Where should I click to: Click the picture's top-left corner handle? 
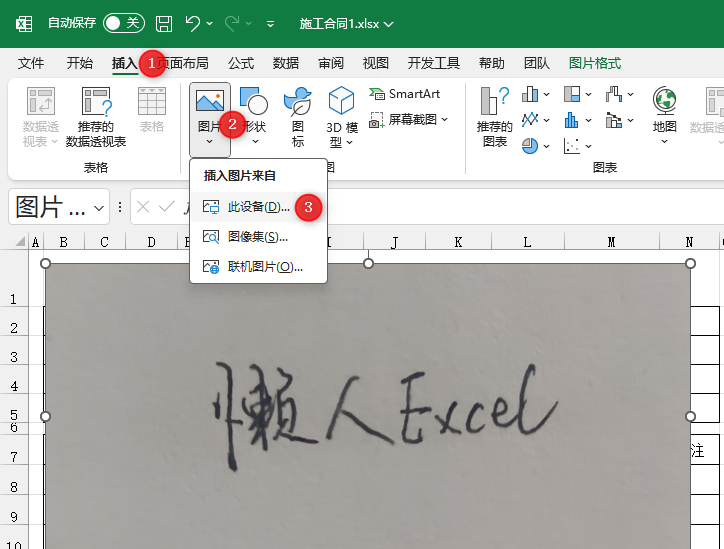(x=45, y=263)
